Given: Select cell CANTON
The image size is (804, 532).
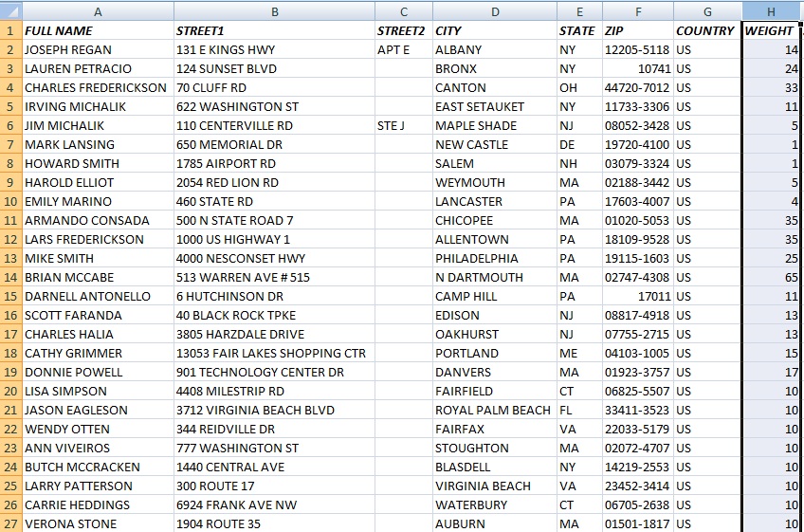Looking at the screenshot, I should [495, 88].
